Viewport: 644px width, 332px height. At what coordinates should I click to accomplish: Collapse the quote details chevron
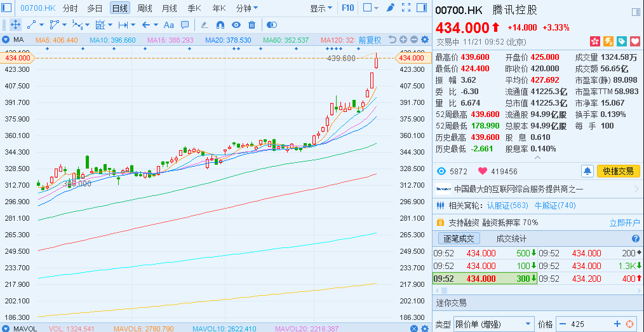pos(537,158)
